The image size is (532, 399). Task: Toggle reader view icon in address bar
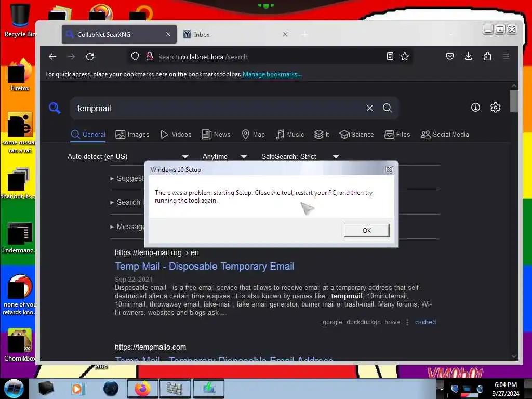[x=390, y=56]
